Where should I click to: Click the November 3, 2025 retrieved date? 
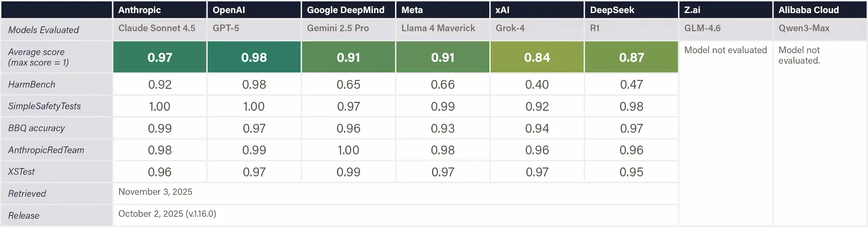click(155, 192)
